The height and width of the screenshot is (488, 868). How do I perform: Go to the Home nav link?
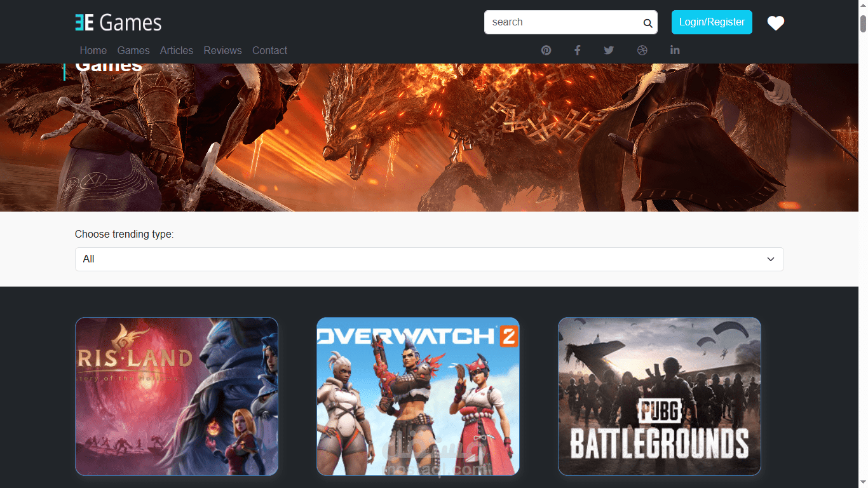93,50
